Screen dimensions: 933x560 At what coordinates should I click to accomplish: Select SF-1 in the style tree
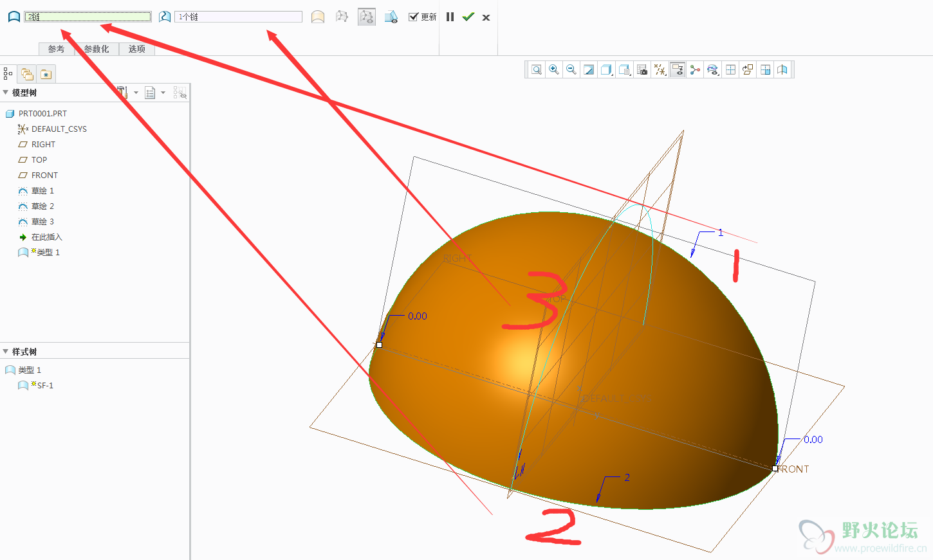coord(45,386)
